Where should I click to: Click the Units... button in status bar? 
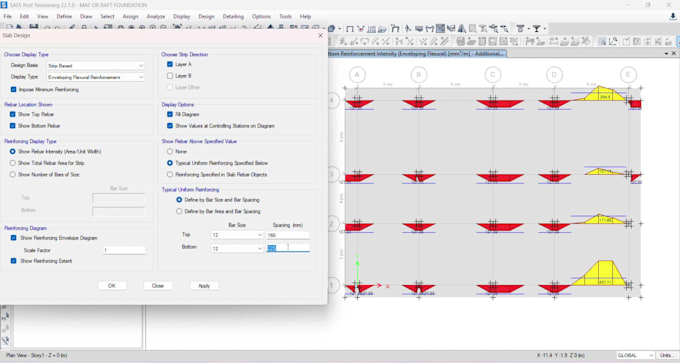667,355
